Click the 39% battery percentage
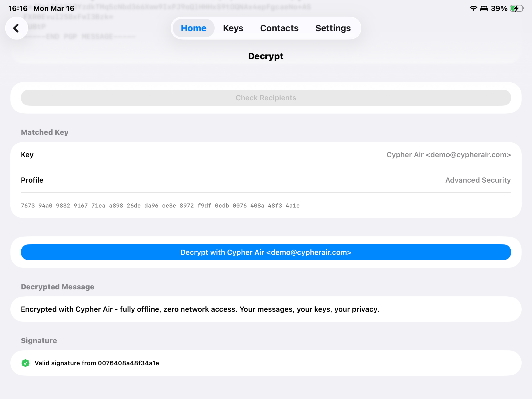 coord(499,8)
